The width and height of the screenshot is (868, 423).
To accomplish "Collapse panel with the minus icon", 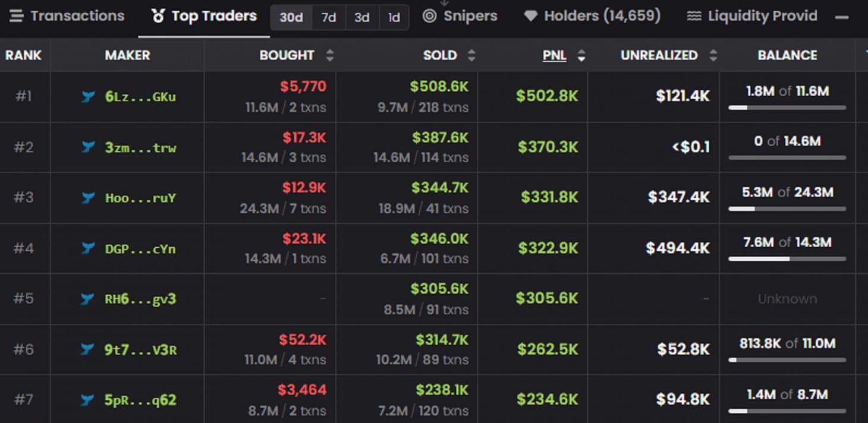I will [x=841, y=17].
